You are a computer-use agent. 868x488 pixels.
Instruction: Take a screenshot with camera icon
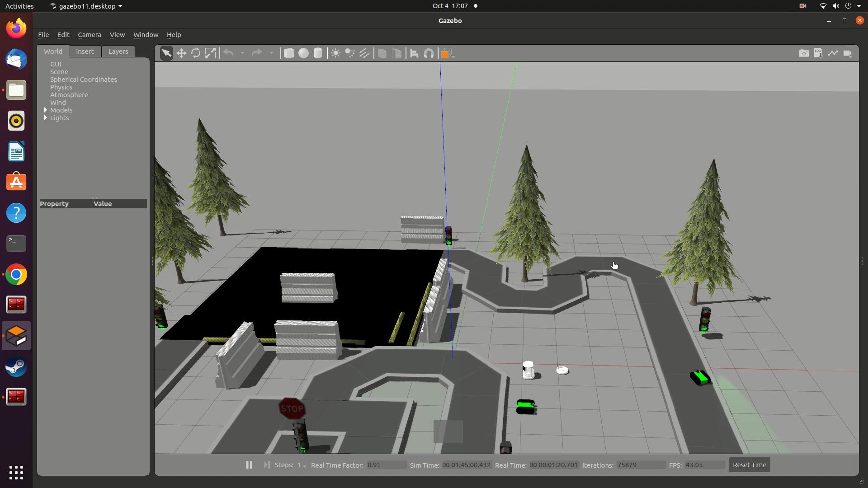point(804,53)
